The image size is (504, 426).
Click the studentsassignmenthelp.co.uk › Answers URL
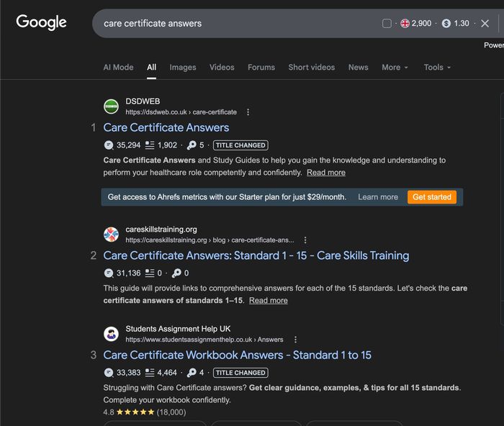pos(204,340)
